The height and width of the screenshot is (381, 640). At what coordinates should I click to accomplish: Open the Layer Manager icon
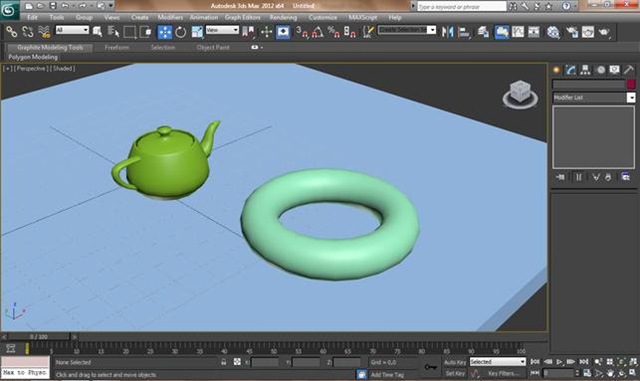coord(483,32)
